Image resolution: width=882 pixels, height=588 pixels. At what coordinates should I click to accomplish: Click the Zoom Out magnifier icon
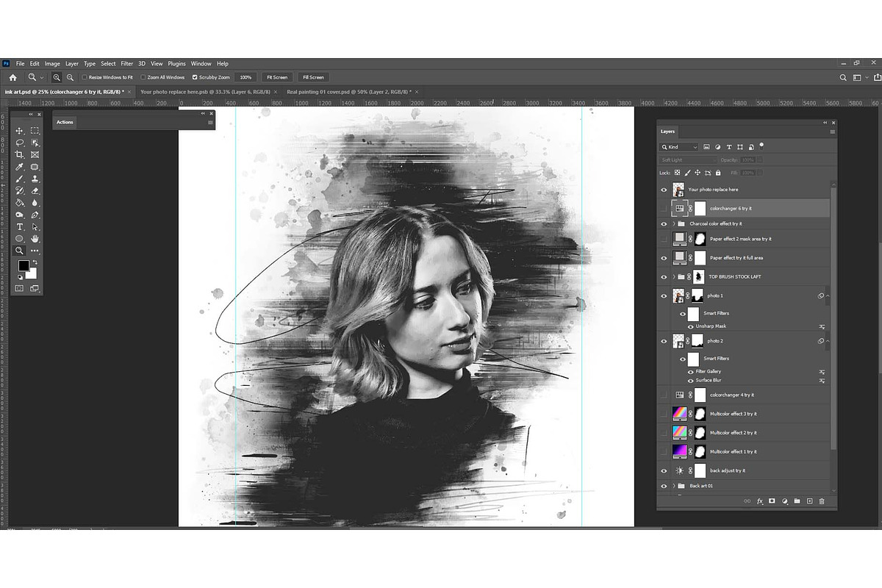70,77
